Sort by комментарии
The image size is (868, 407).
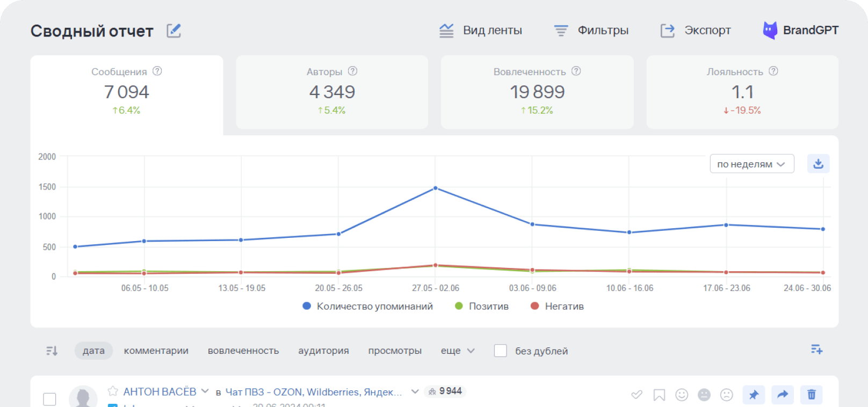pyautogui.click(x=156, y=351)
